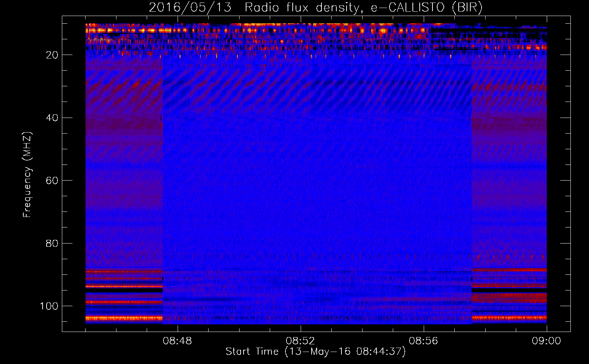This screenshot has height=364, width=589.
Task: Click the 40 MHz frequency tick label
Action: pyautogui.click(x=52, y=118)
